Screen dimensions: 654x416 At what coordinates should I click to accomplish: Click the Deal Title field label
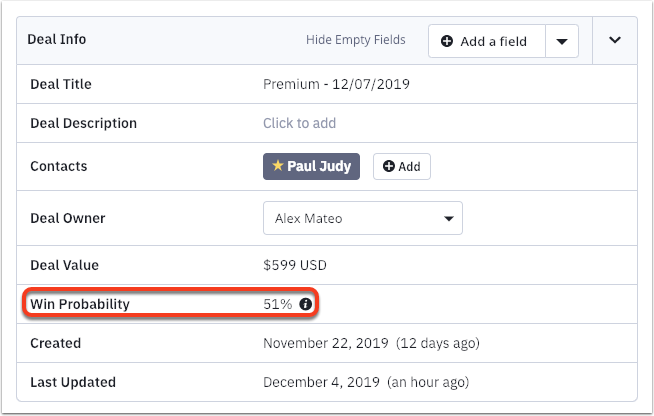[61, 84]
